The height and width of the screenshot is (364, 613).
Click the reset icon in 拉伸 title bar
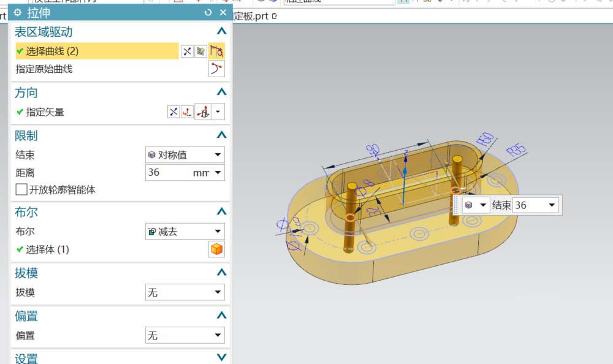(208, 13)
